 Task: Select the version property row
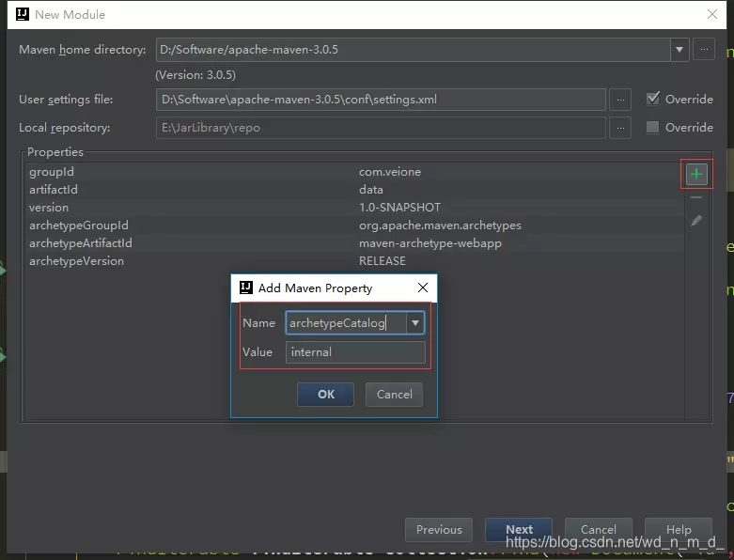pyautogui.click(x=354, y=208)
